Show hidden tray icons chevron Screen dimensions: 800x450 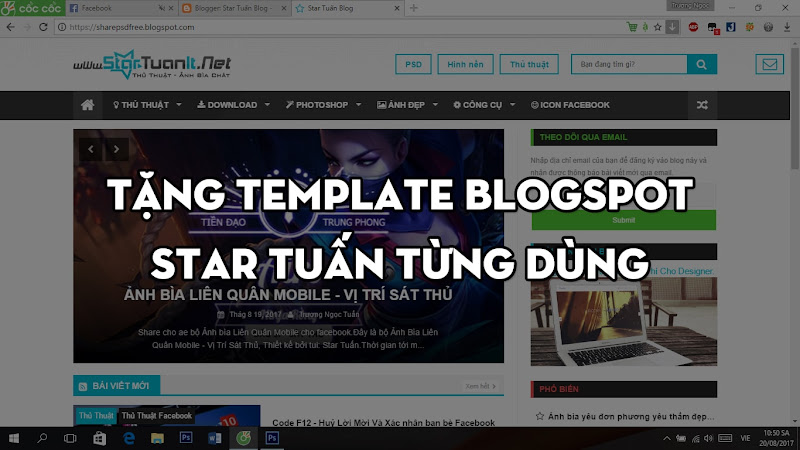(x=667, y=438)
